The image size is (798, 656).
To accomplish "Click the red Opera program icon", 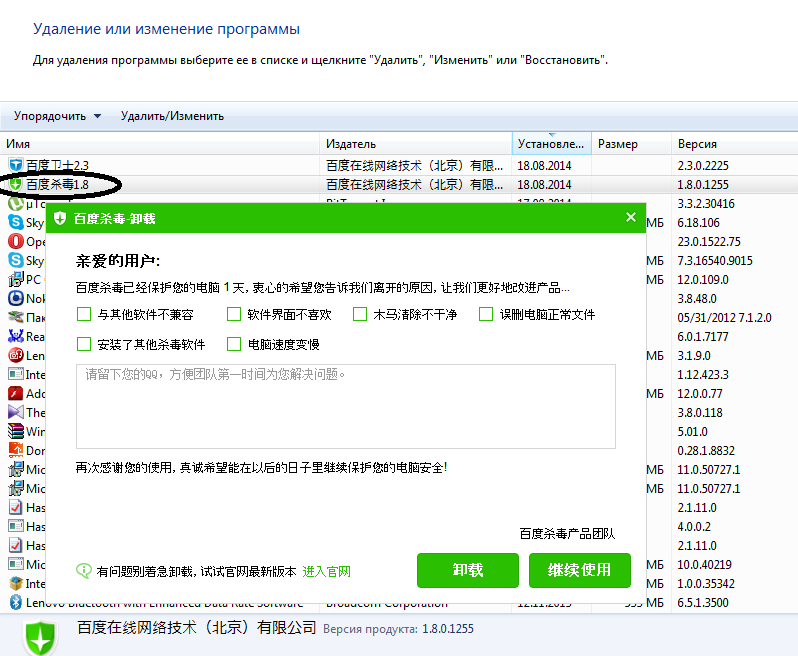I will point(16,241).
